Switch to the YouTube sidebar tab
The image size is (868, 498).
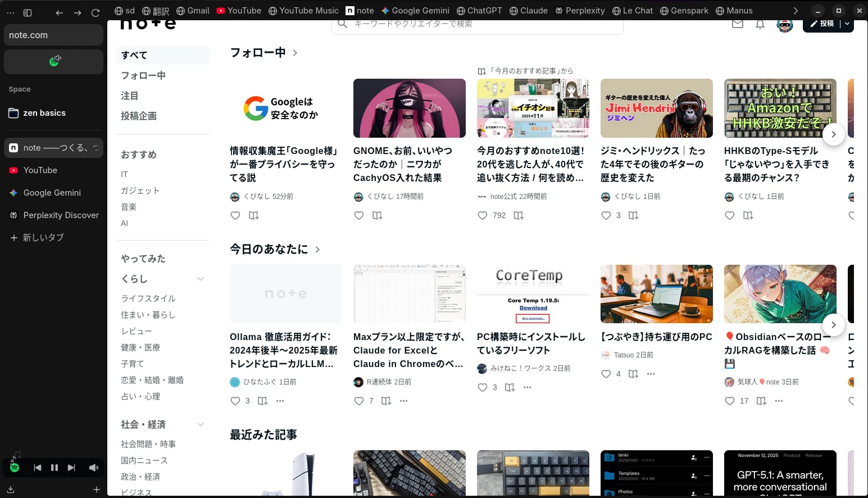pyautogui.click(x=54, y=170)
